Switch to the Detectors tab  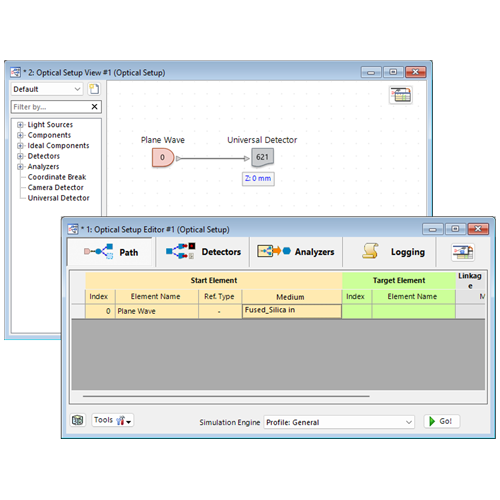[x=203, y=252]
